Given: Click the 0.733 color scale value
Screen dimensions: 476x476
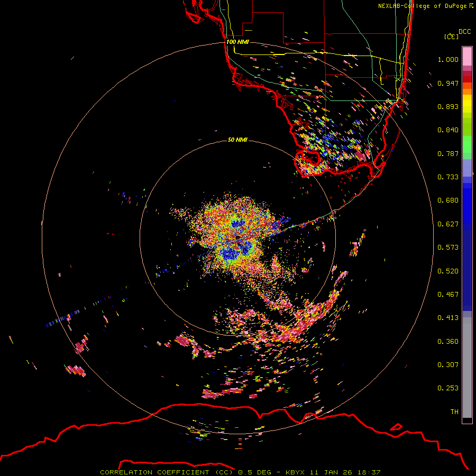Looking at the screenshot, I should pos(448,177).
